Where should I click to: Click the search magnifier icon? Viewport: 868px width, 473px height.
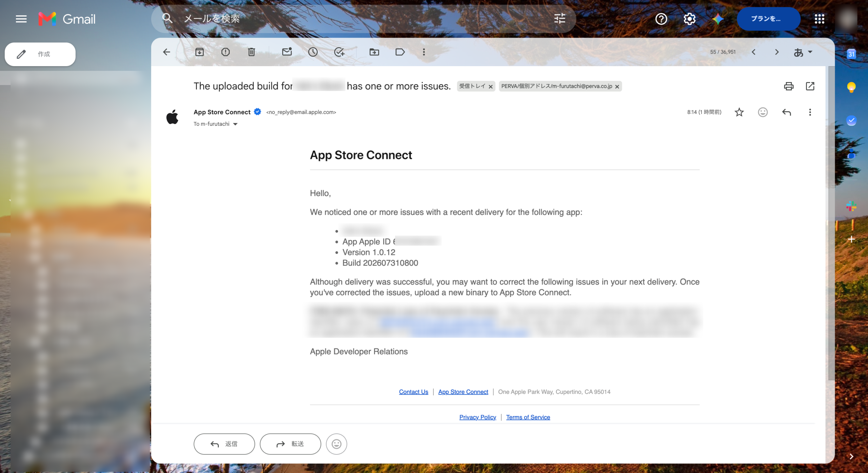point(167,18)
